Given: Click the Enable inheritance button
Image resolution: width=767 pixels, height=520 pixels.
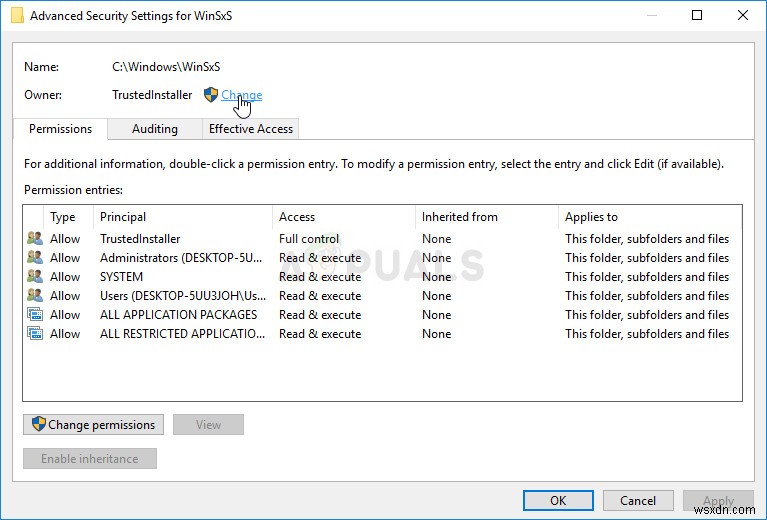Looking at the screenshot, I should tap(90, 459).
